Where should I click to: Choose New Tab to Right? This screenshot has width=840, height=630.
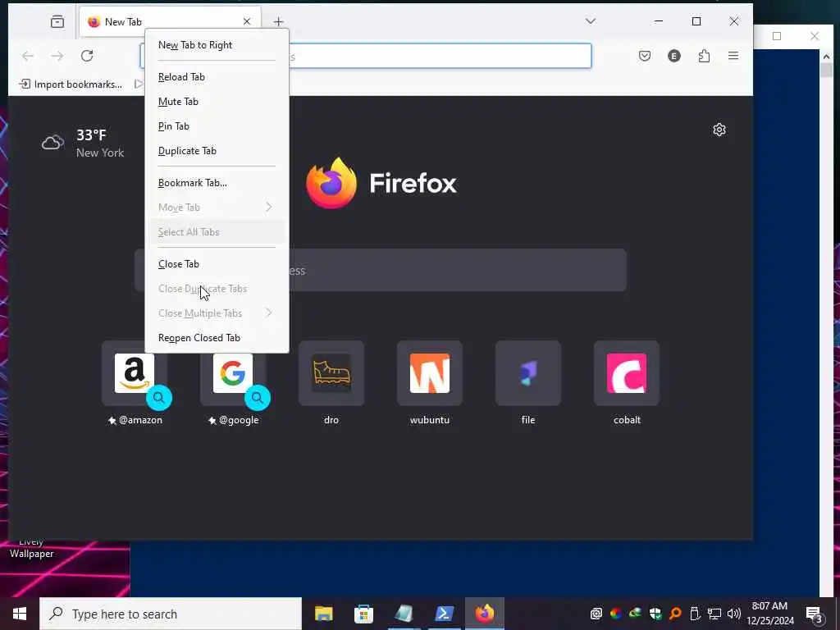coord(217,45)
